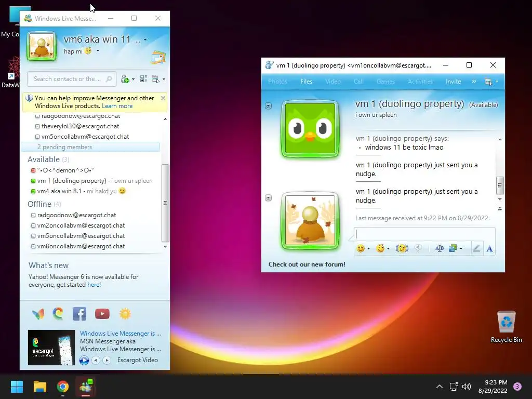This screenshot has width=532, height=399.
Task: Dismiss the improve Messenger info bar
Action: (163, 98)
